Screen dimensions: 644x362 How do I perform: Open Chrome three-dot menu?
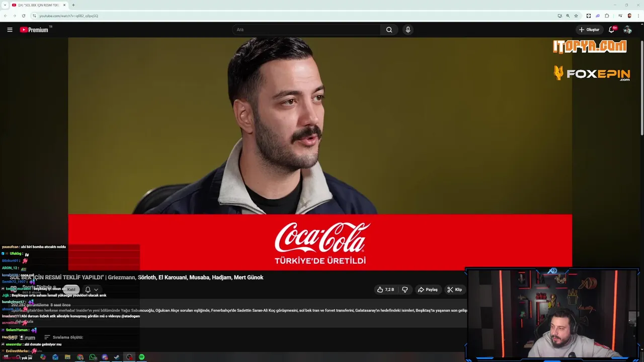638,16
